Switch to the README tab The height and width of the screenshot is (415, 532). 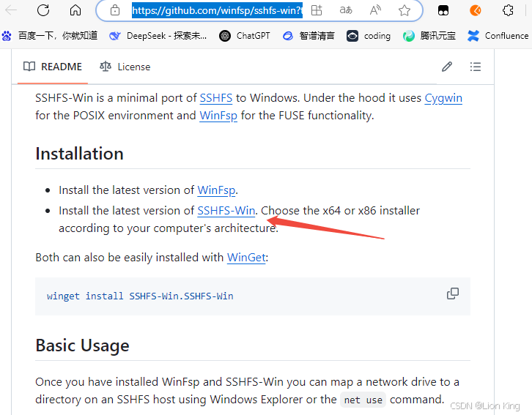[x=52, y=67]
